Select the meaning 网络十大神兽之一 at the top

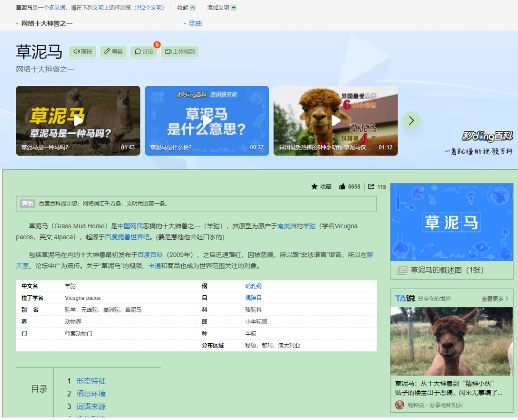pos(47,23)
